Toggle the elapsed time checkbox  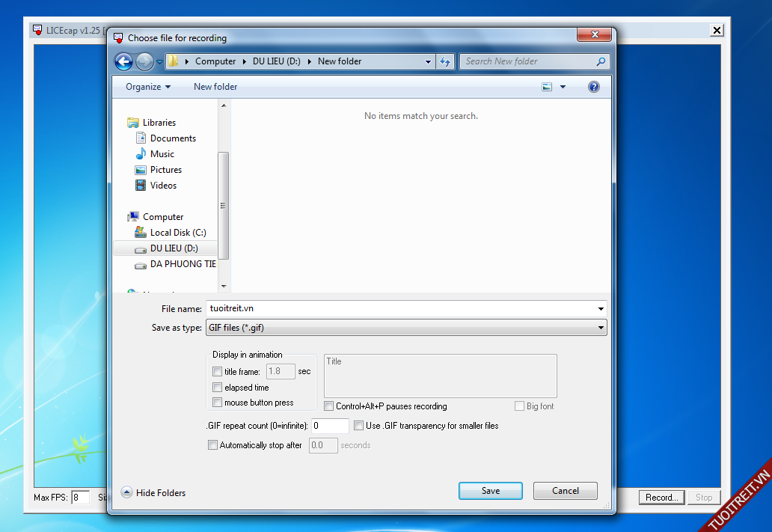[218, 388]
